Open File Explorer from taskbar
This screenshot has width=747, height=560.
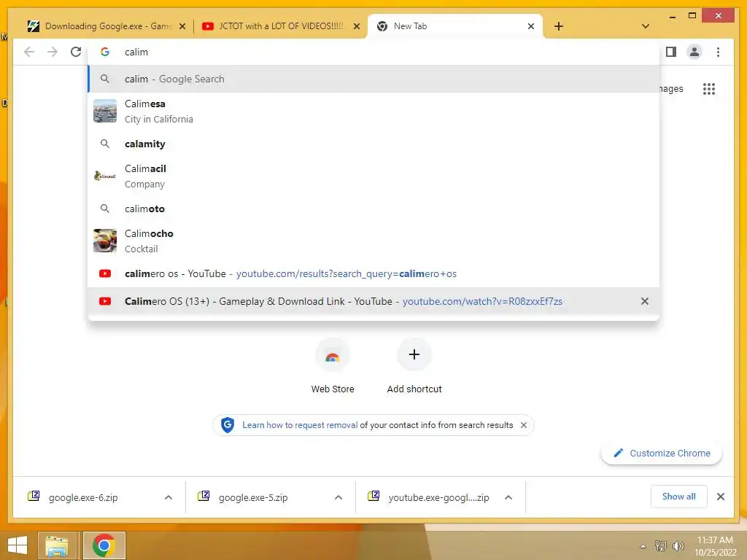point(57,545)
